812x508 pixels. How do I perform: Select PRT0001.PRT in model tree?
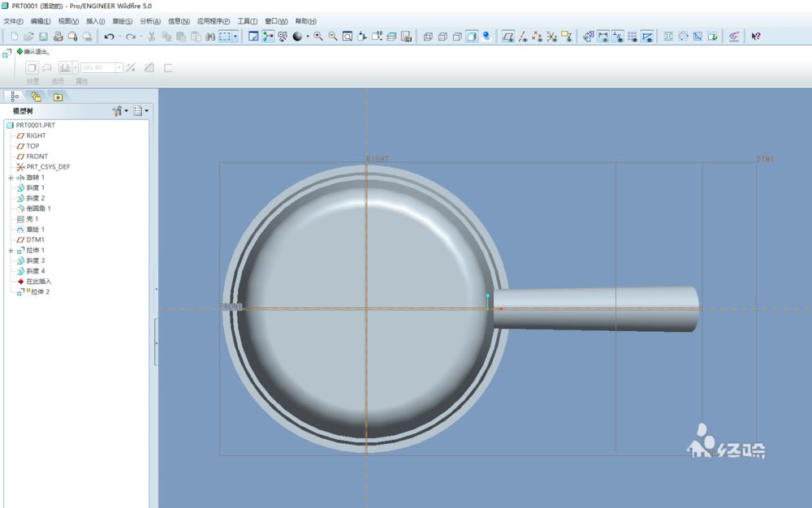(x=31, y=125)
